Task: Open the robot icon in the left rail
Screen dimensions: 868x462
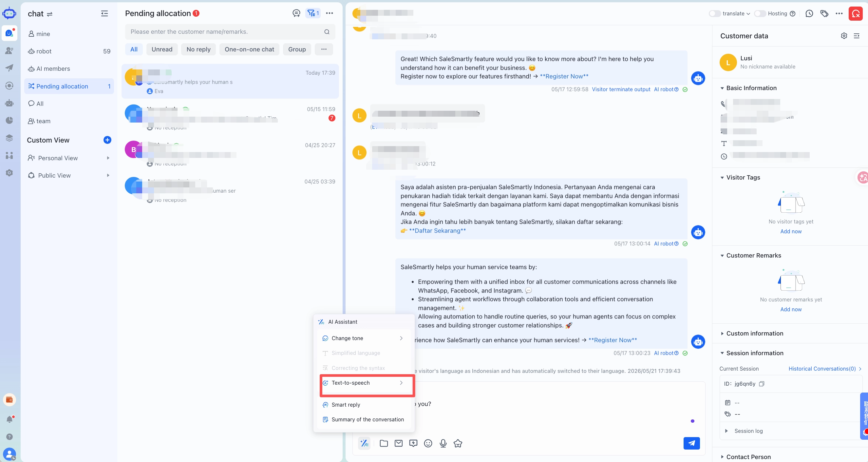Action: pos(9,103)
